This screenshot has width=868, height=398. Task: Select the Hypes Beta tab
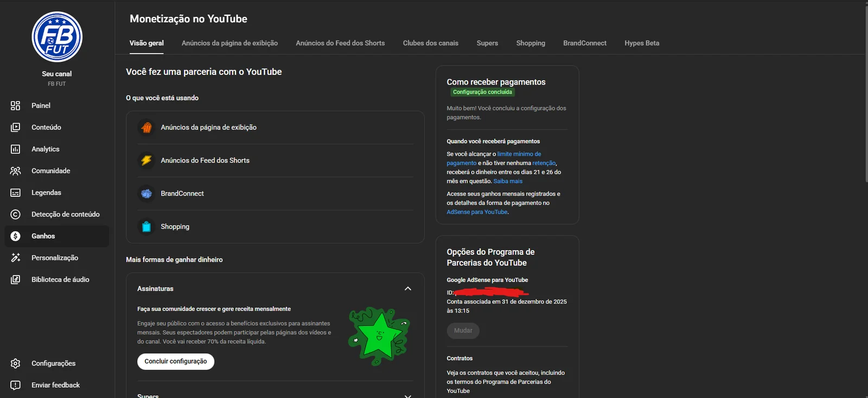(x=642, y=43)
